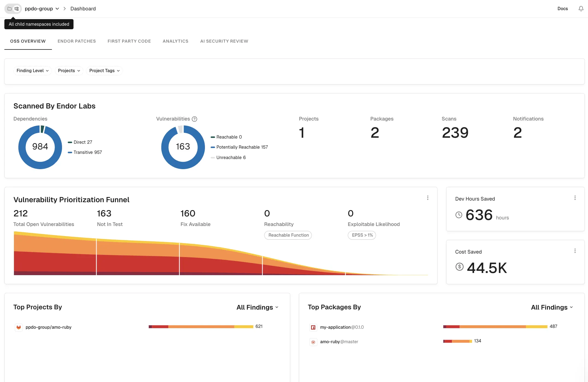Click the Vulnerability Prioritization Funnel area chart
The width and height of the screenshot is (588, 382).
[x=221, y=253]
